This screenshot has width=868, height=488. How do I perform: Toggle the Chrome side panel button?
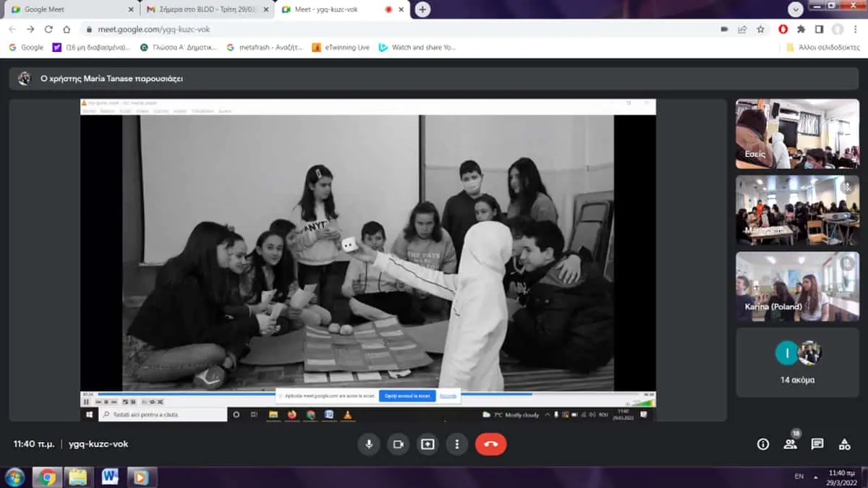[x=819, y=30]
